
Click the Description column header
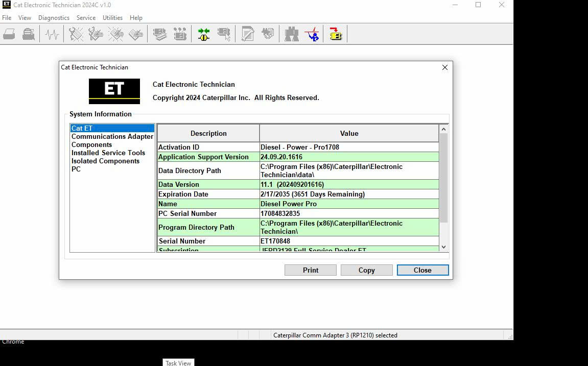tap(208, 133)
